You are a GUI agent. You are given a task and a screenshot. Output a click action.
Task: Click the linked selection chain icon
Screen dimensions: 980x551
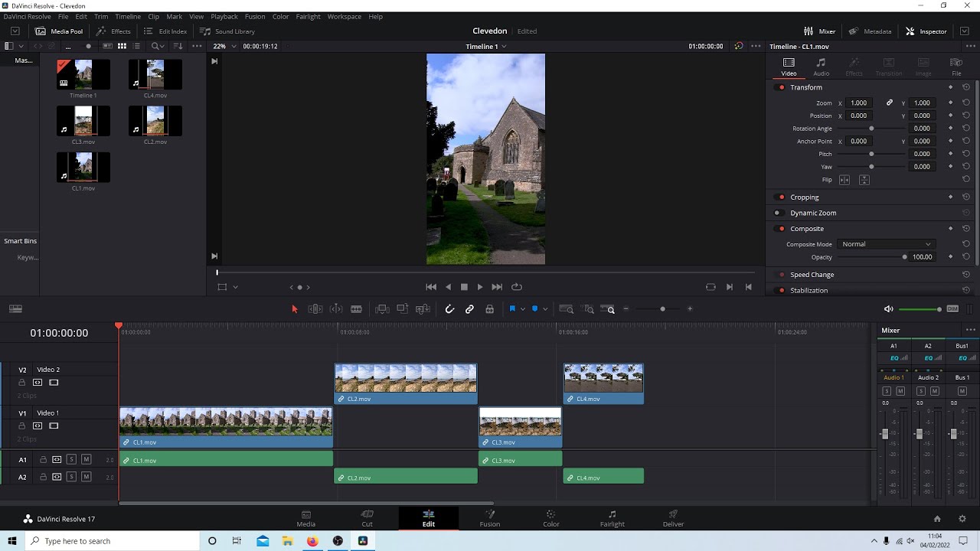click(469, 309)
